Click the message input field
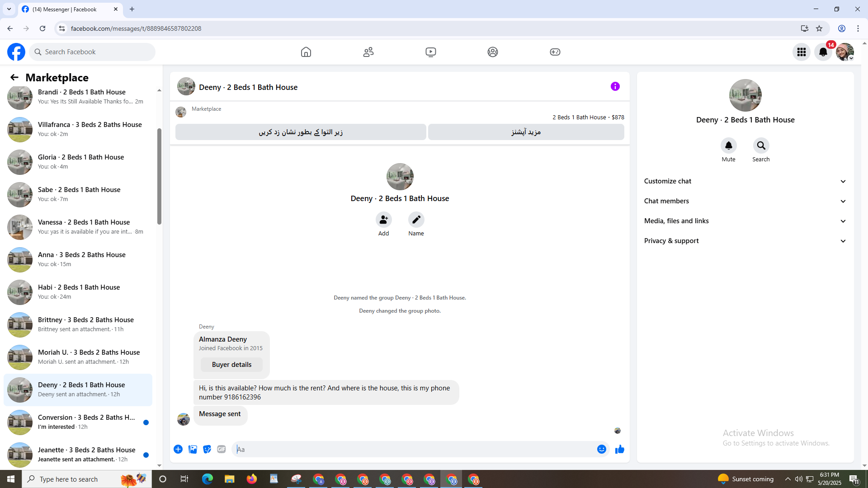The width and height of the screenshot is (868, 488). coord(414,449)
